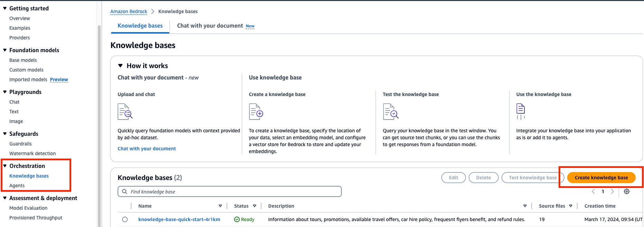This screenshot has width=644, height=227.
Task: Switch to the Knowledge bases tab
Action: [140, 26]
